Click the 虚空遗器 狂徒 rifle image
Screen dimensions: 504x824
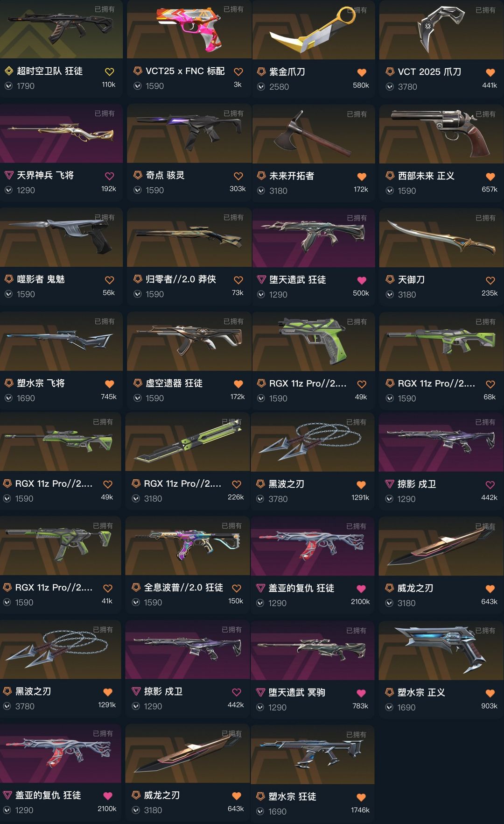pos(189,341)
